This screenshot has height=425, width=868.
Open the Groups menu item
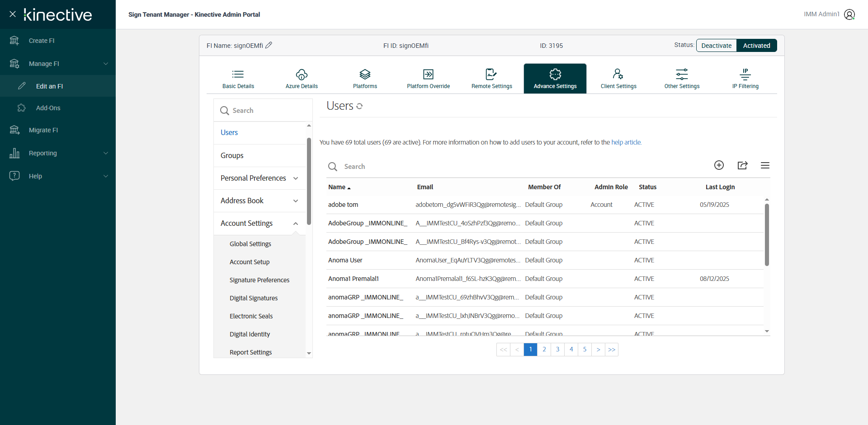[232, 155]
